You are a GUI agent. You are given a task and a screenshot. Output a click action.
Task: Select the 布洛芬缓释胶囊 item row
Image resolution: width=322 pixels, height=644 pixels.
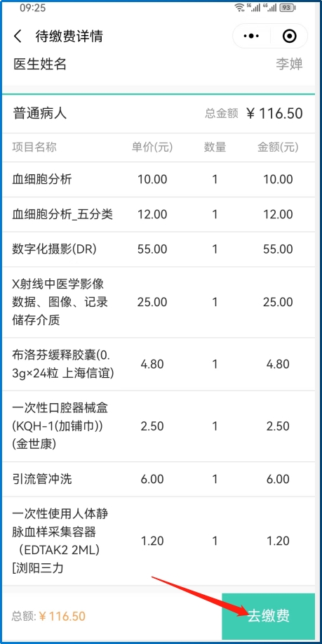pyautogui.click(x=159, y=364)
